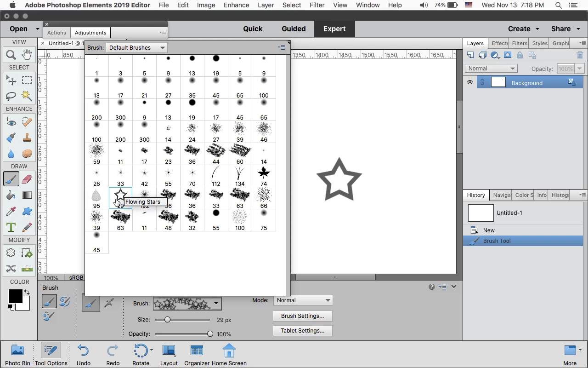This screenshot has height=368, width=588.
Task: Select the Red Eye Removal tool
Action: coord(11,122)
